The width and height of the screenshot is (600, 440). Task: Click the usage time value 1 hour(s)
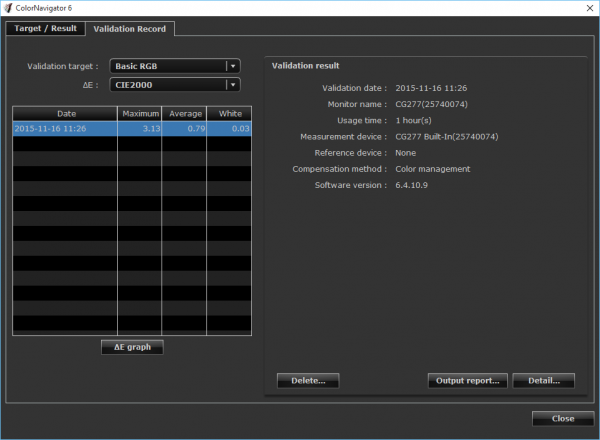pyautogui.click(x=413, y=121)
